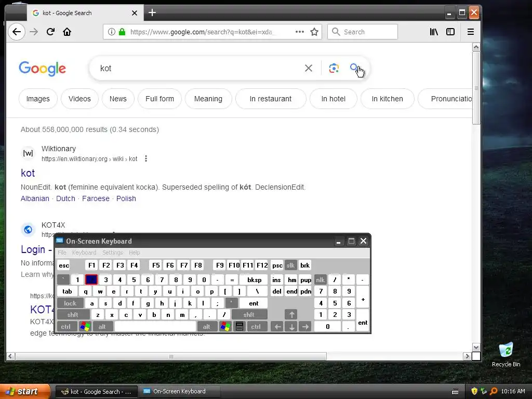This screenshot has height=399, width=532.
Task: Click the Windows start button
Action: click(25, 391)
